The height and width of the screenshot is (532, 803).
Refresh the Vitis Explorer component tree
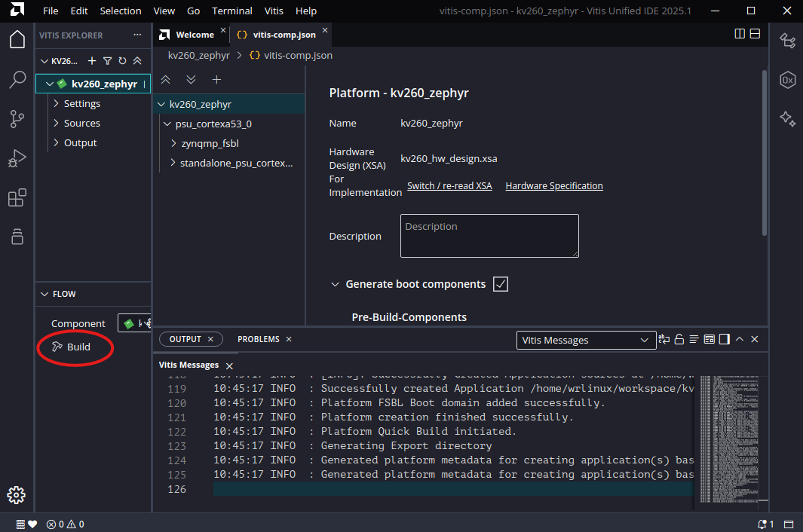122,61
